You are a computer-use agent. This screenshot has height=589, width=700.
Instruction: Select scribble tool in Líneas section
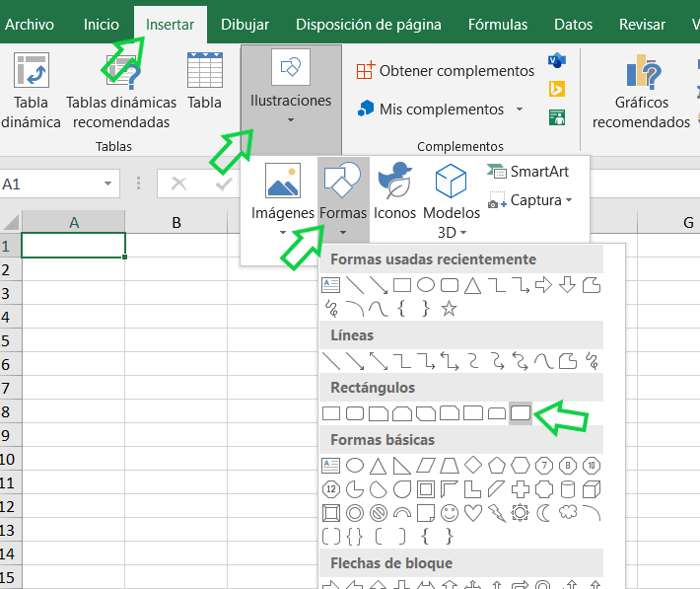tap(592, 361)
